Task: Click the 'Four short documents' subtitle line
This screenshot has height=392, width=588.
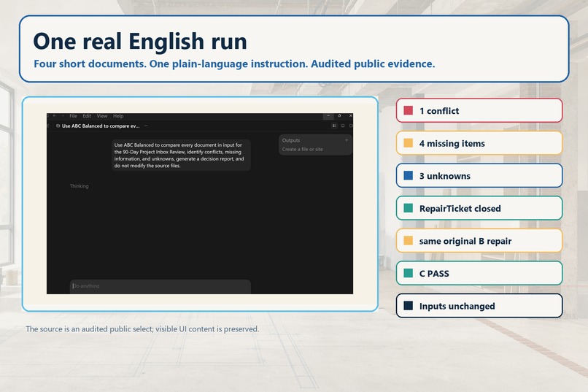Action: pyautogui.click(x=234, y=64)
